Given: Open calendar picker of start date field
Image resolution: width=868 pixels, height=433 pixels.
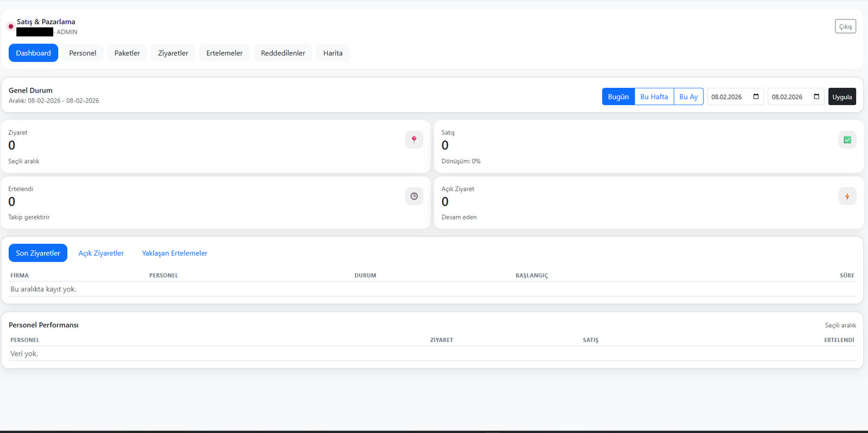Looking at the screenshot, I should [x=756, y=97].
